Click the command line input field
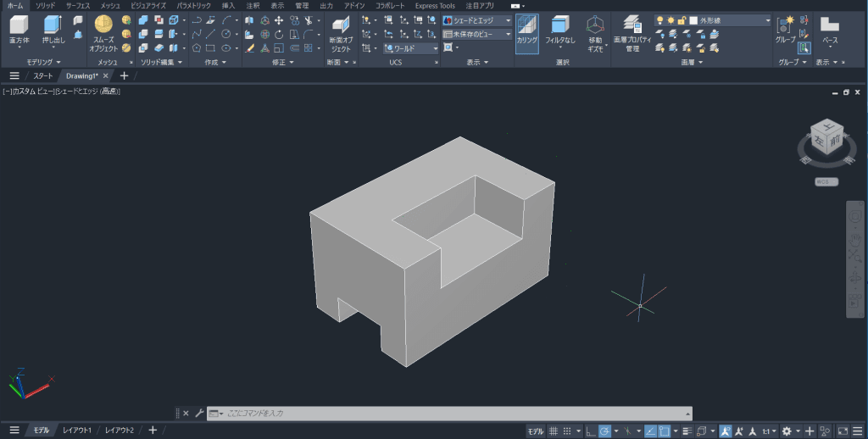This screenshot has width=868, height=439. [x=449, y=413]
